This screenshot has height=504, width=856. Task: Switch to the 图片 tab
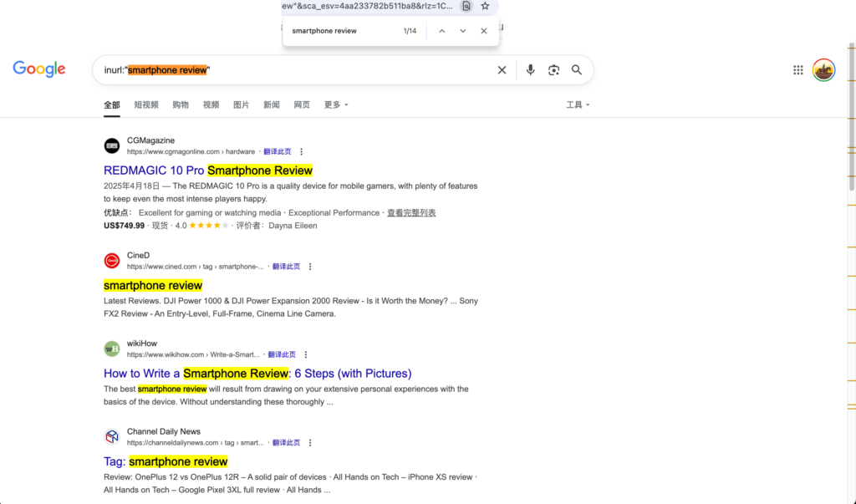pos(242,104)
